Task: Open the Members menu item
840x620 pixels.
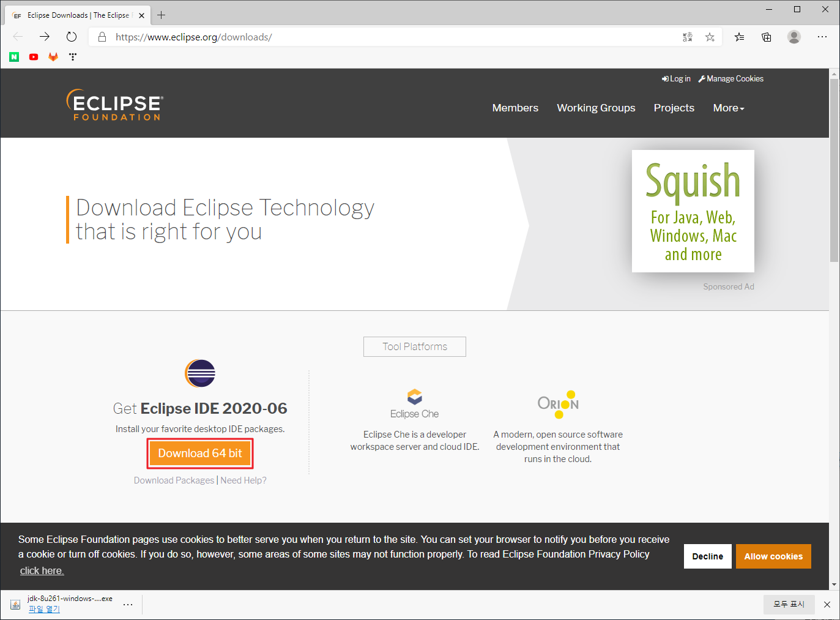Action: pos(515,108)
